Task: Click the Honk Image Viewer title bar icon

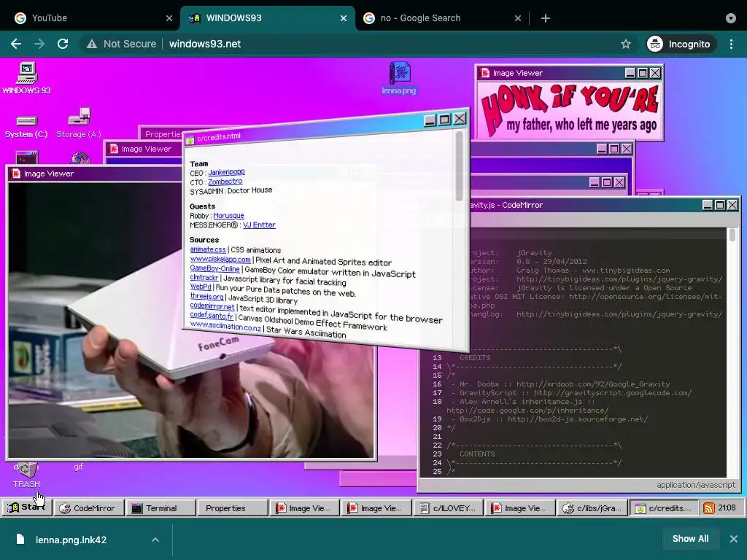Action: pyautogui.click(x=485, y=73)
